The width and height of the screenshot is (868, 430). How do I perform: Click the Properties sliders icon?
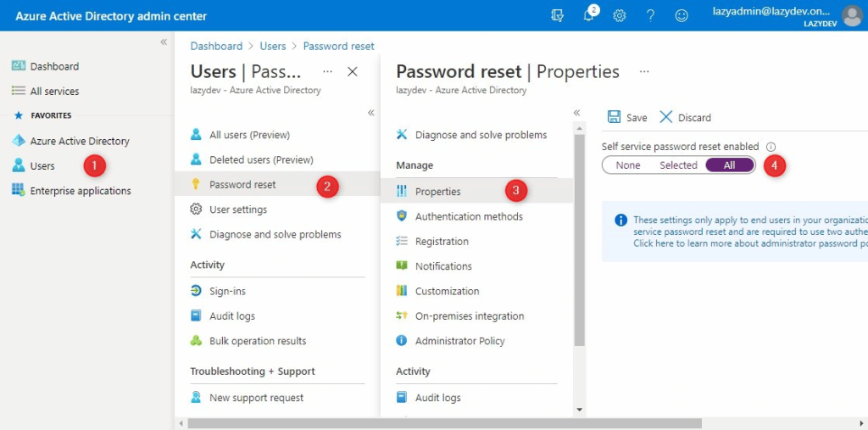click(402, 192)
